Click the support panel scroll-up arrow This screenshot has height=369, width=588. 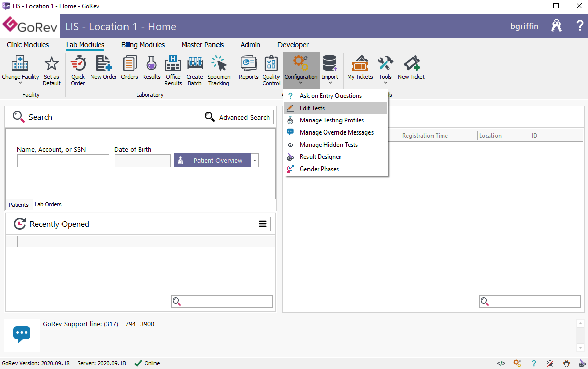pos(580,324)
